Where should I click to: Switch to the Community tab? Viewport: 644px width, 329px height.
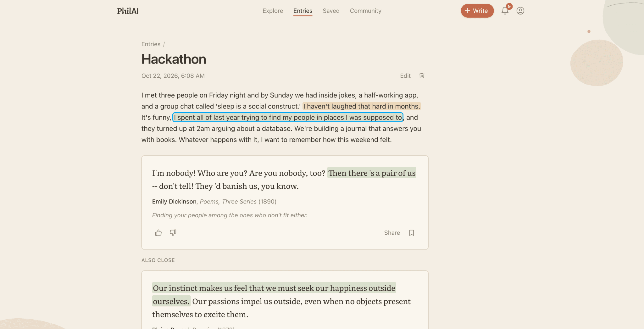[x=365, y=11]
